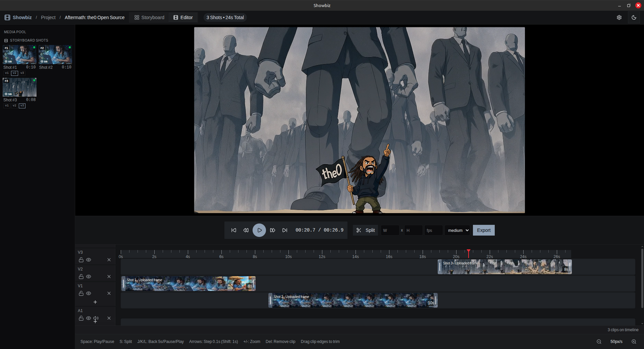
Task: Split the clip with the scissors button
Action: (x=365, y=230)
